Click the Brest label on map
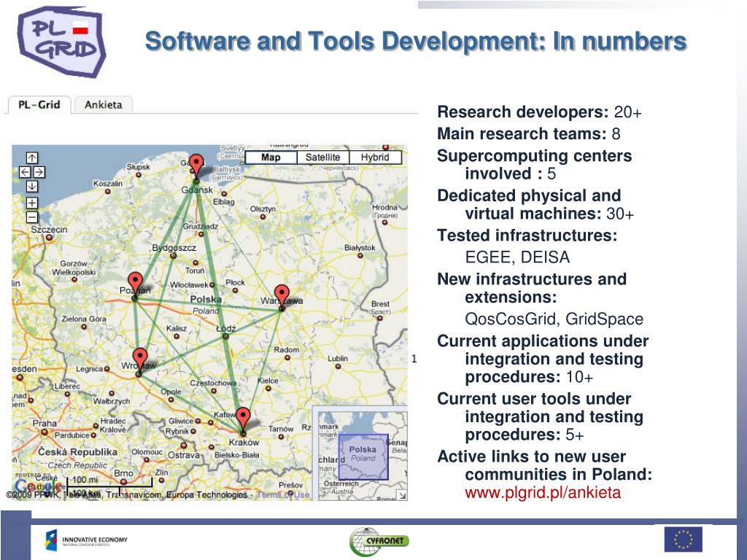 pyautogui.click(x=380, y=304)
